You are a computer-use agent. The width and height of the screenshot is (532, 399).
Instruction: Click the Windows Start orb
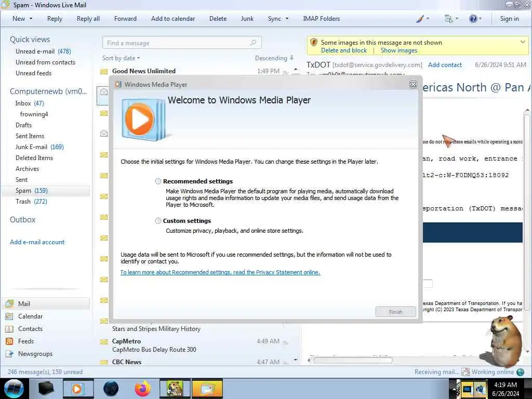pos(14,389)
